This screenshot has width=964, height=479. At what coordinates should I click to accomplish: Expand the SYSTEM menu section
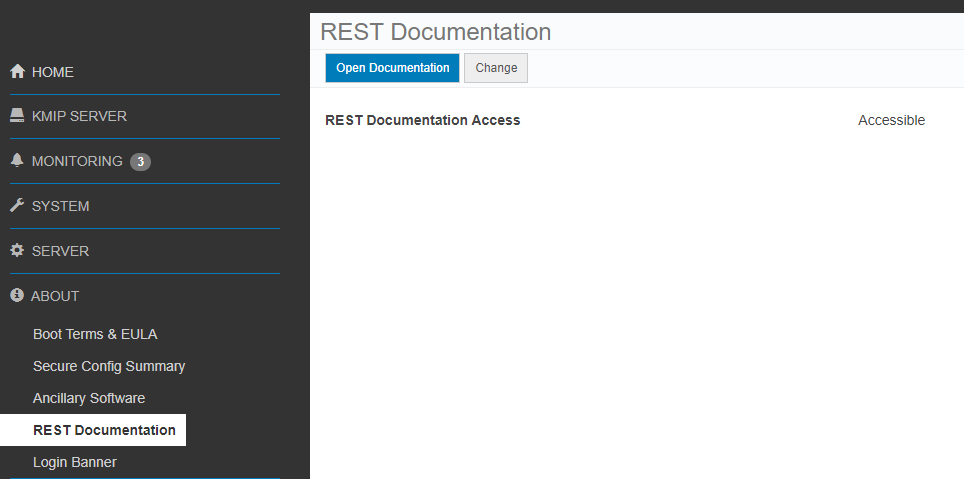pos(60,206)
